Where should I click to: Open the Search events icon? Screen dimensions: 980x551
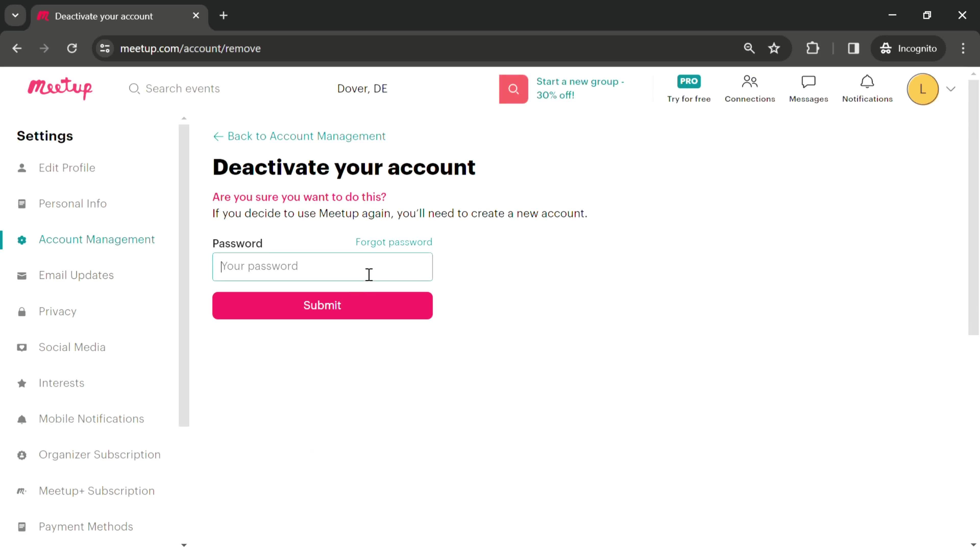click(134, 88)
